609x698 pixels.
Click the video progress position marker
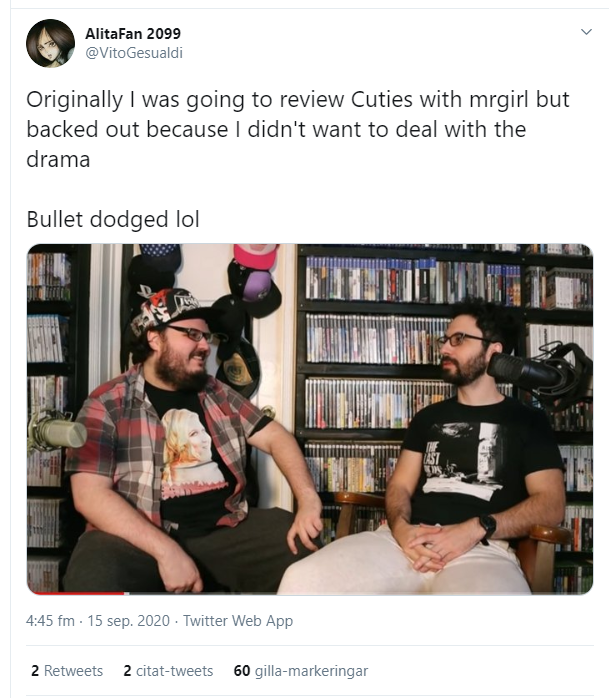point(126,593)
